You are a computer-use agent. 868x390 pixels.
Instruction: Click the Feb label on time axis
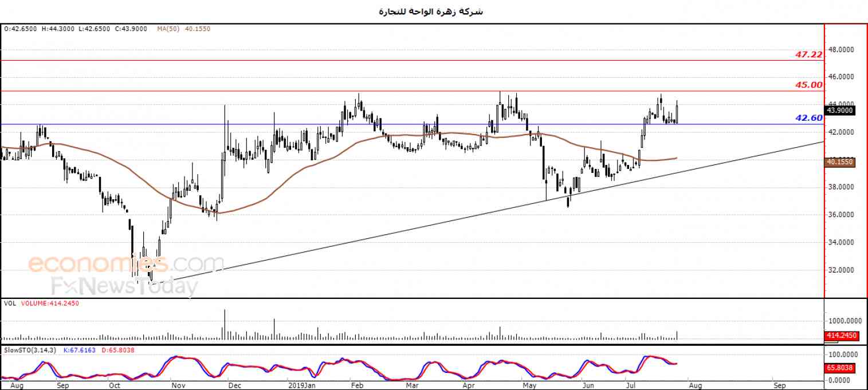pyautogui.click(x=356, y=386)
